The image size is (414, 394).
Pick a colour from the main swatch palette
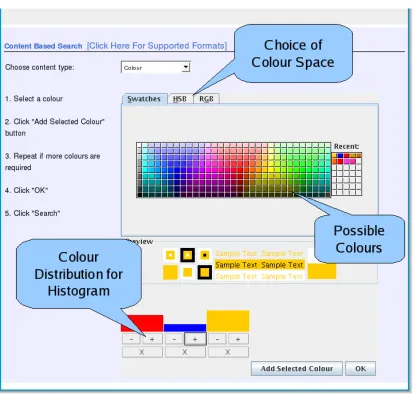click(x=233, y=170)
